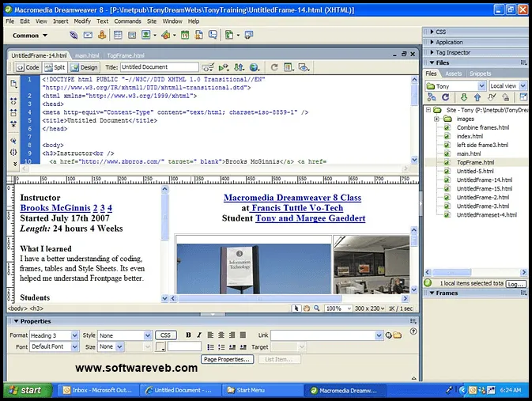The height and width of the screenshot is (401, 532).
Task: Open the View Options icon
Action: coord(289,67)
